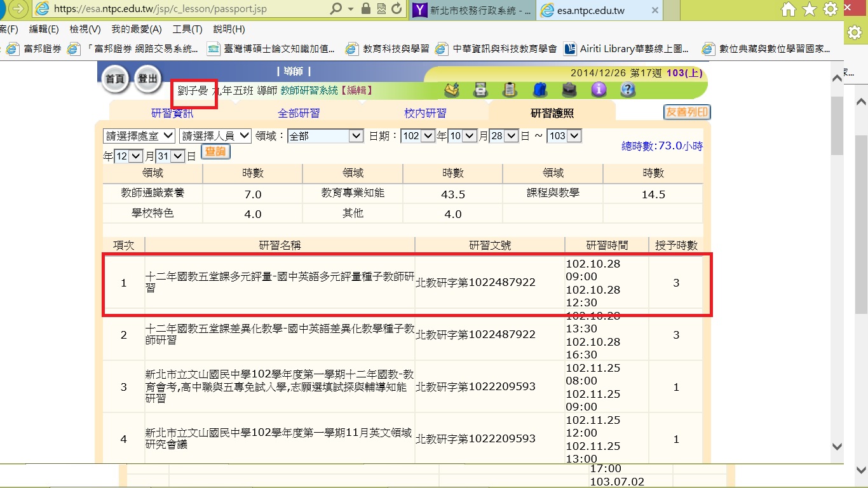
Task: Open the IE favorites star icon
Action: click(809, 9)
